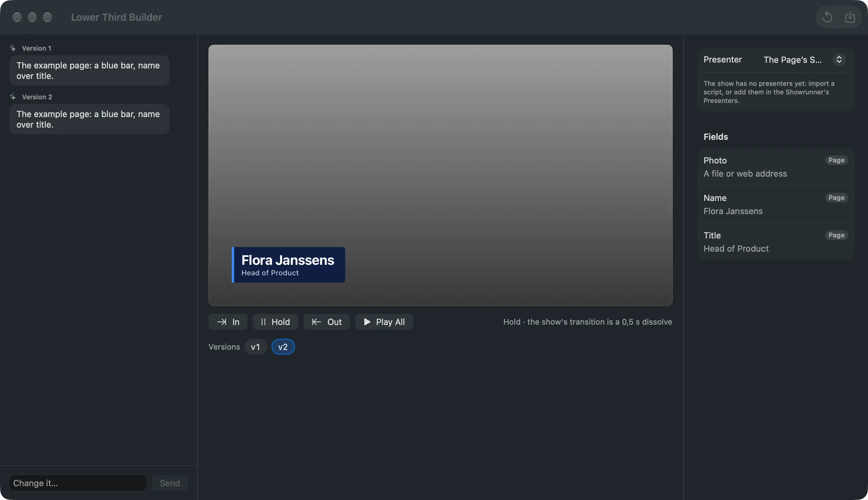Click the Page badge on Title row
Image resolution: width=868 pixels, height=500 pixels.
[836, 235]
